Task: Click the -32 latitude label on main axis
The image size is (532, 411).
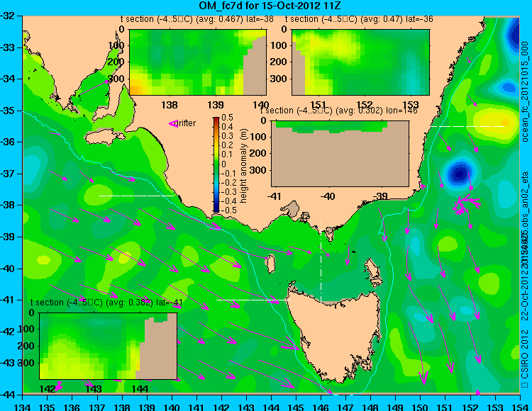Action: (x=8, y=16)
